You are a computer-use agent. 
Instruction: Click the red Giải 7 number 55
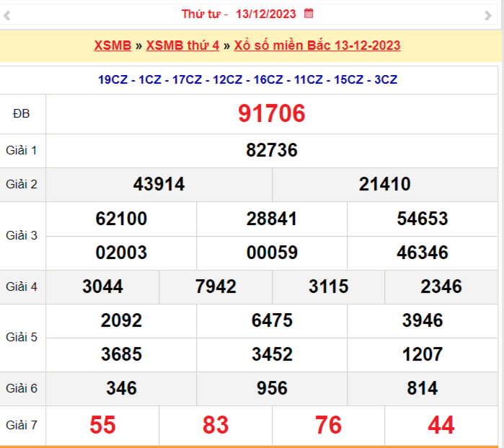tap(102, 425)
